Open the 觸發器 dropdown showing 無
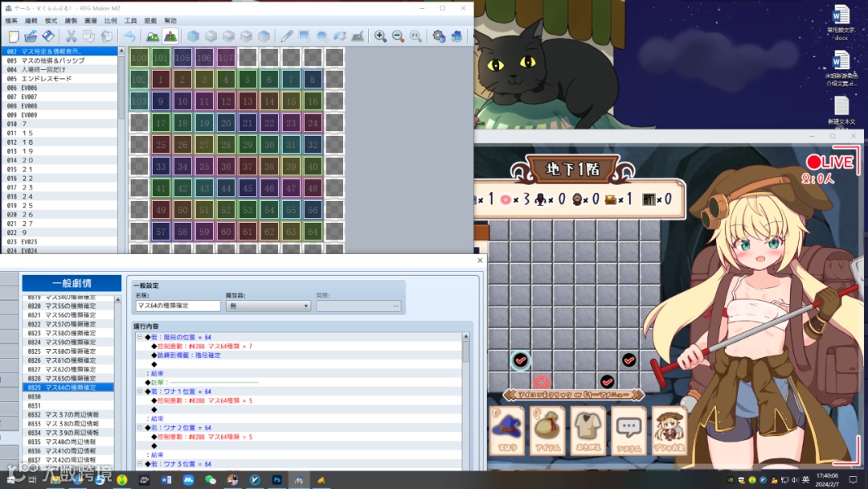868x489 pixels. 268,306
